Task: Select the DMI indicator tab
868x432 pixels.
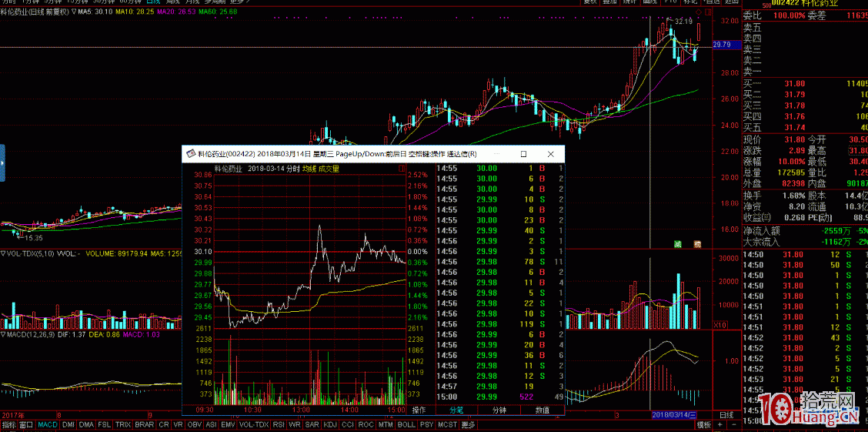Action: click(x=68, y=425)
